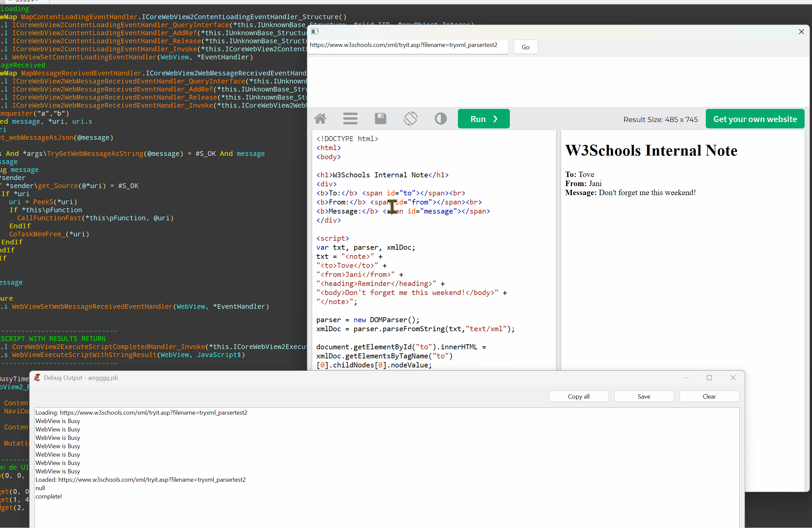Screen dimensions: 812x528
Task: Click 'WebViewSetWebMessageReceivedEventHandler' code line
Action: tap(135, 307)
